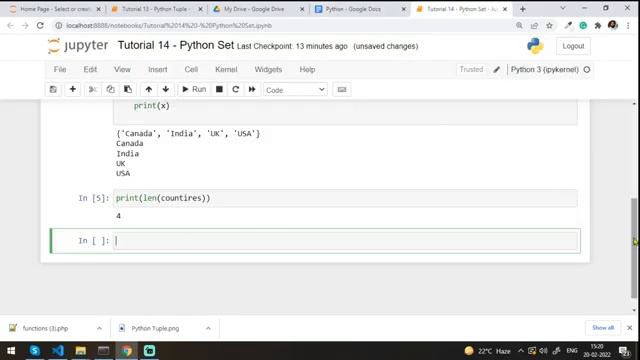640x360 pixels.
Task: Paste cells below icon
Action: click(128, 89)
